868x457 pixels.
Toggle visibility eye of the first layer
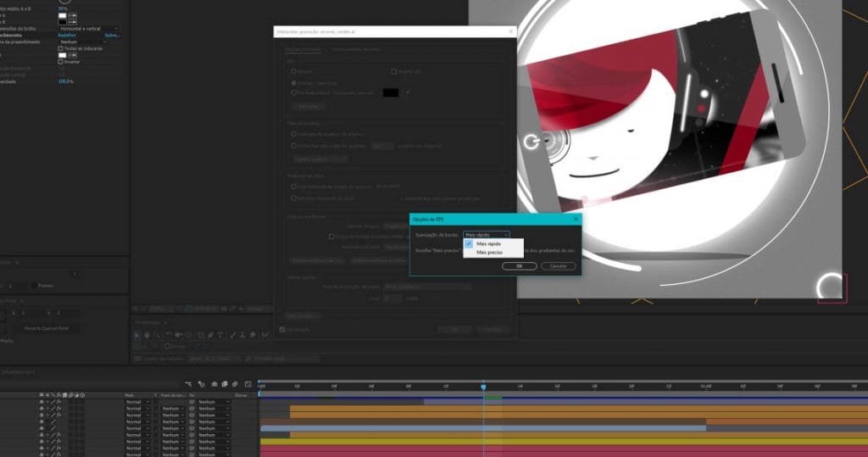point(42,402)
